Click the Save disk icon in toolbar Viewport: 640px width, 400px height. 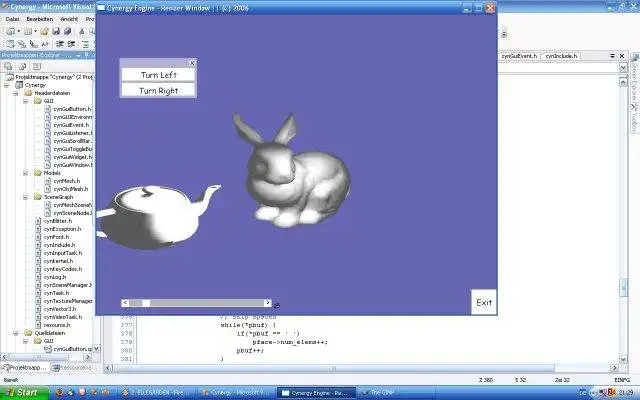(56, 31)
